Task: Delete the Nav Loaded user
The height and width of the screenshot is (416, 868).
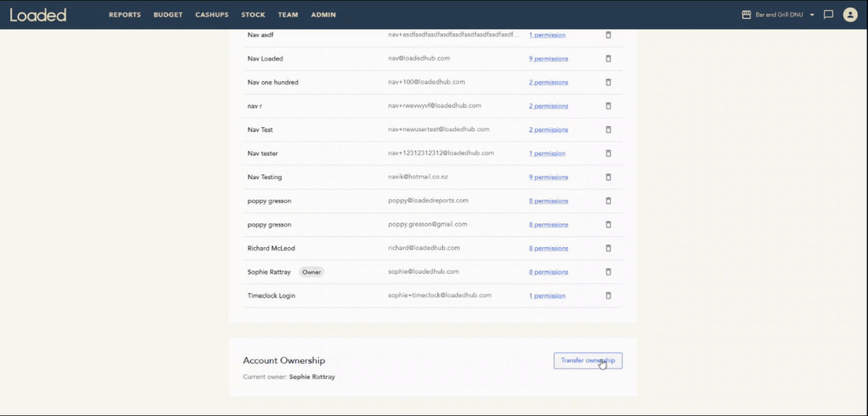Action: (608, 58)
